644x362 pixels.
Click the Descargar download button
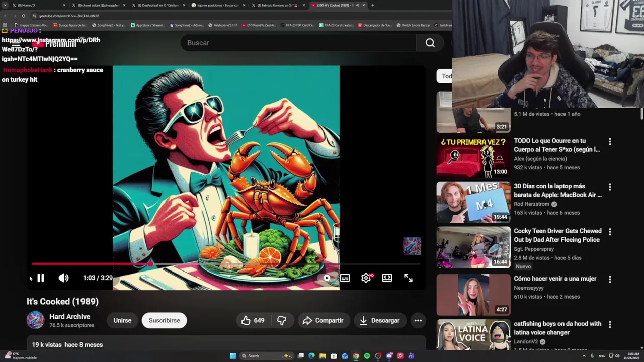(380, 320)
